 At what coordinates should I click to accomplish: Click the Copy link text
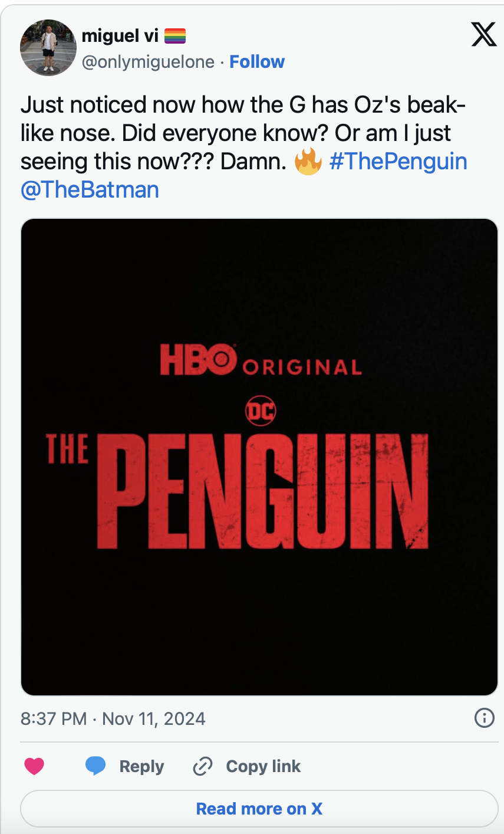[263, 766]
